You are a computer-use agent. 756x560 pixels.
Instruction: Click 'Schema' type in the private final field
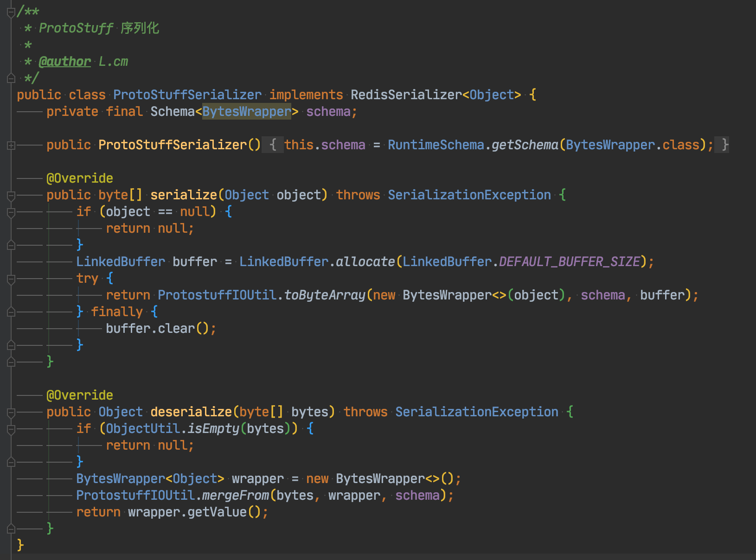point(173,111)
